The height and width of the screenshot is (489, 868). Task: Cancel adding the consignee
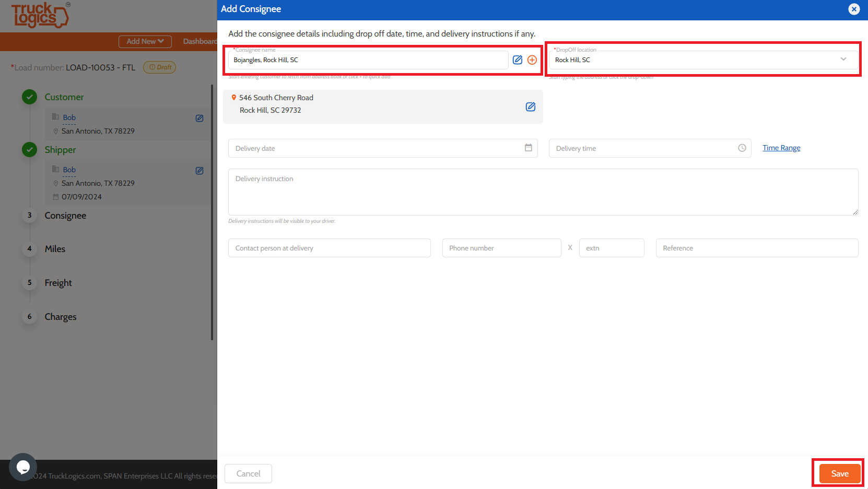[x=248, y=473]
